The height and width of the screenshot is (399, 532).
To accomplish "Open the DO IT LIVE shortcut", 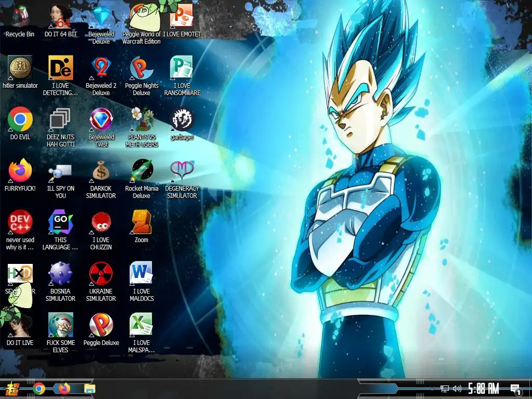I will [x=20, y=325].
